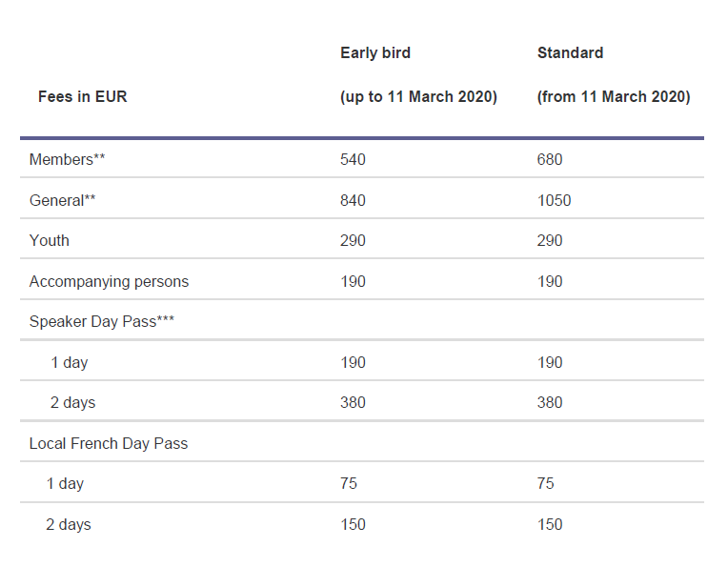The height and width of the screenshot is (567, 728).
Task: Click the "Fees in EUR" column header
Action: click(82, 96)
